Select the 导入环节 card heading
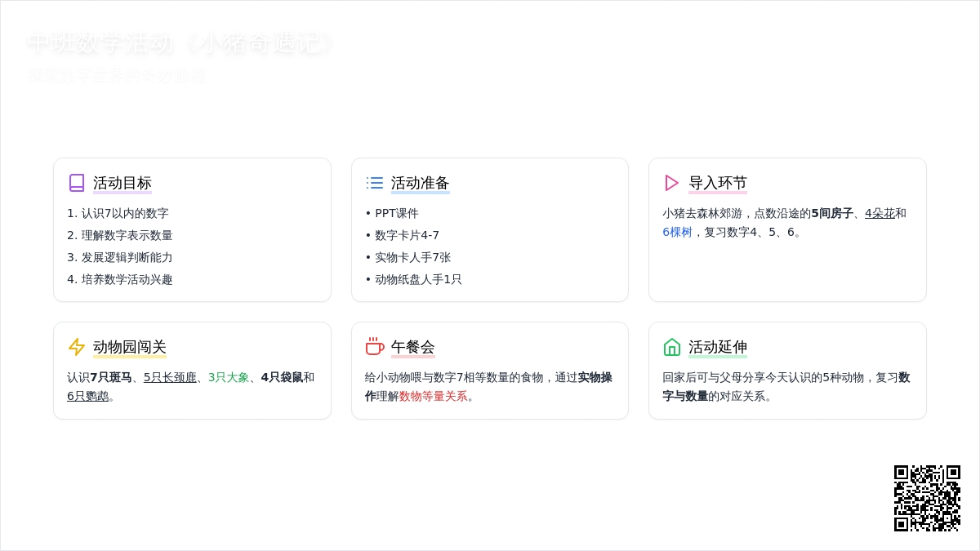Screen dimensions: 980x551 click(718, 183)
